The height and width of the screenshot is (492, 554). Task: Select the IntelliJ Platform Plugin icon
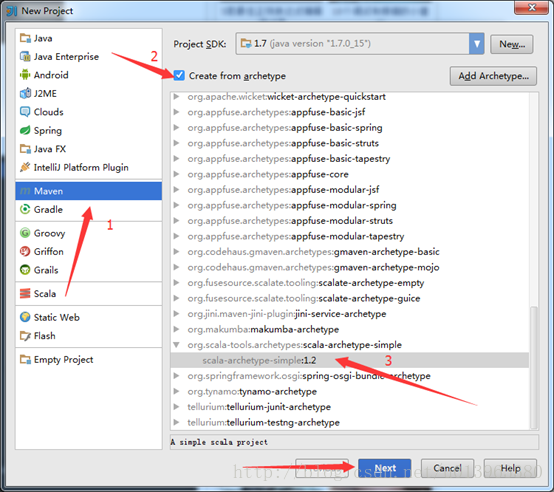pyautogui.click(x=25, y=167)
